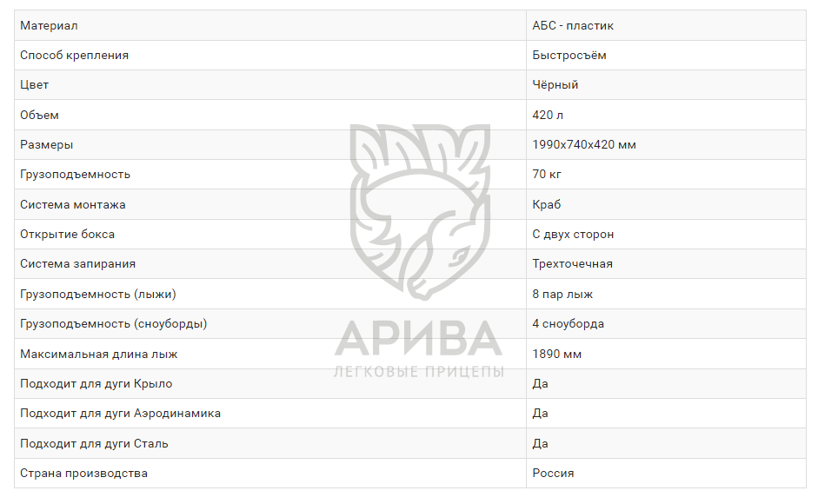Click the 1890 мм ski length value
This screenshot has width=838, height=504.
[557, 355]
